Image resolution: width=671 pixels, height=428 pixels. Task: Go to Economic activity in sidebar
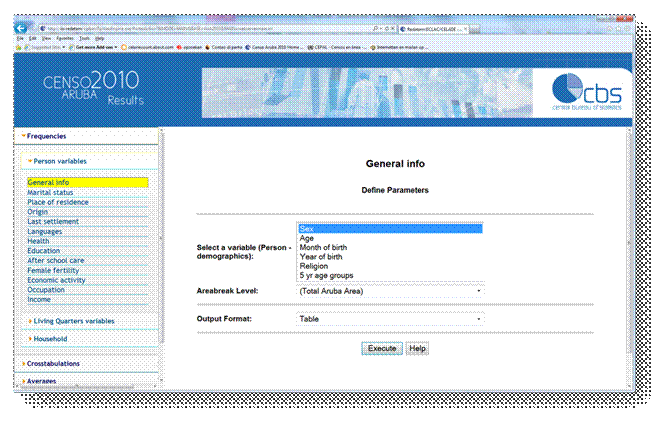56,280
